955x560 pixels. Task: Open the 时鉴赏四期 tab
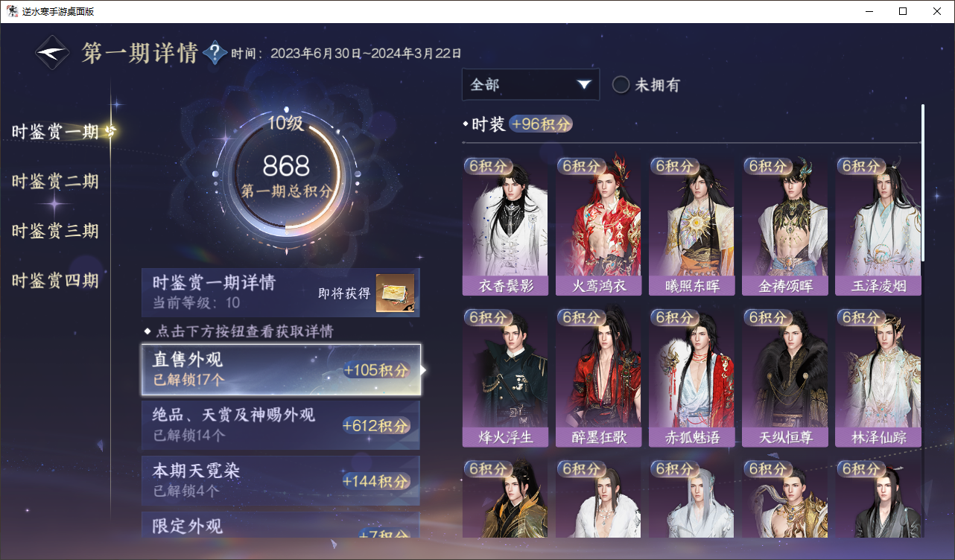coord(55,281)
